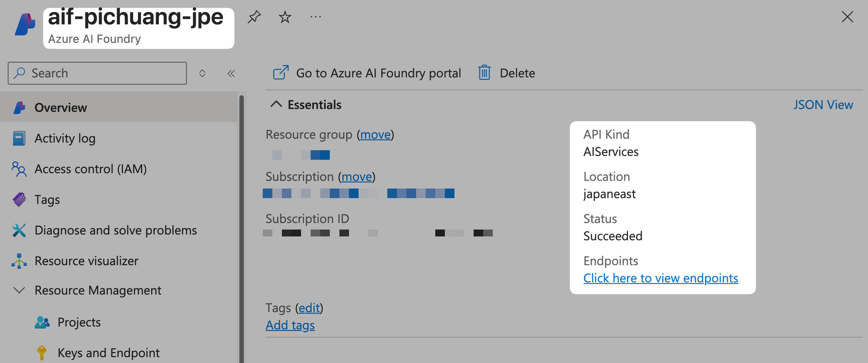Open the blurred resource group name

301,155
